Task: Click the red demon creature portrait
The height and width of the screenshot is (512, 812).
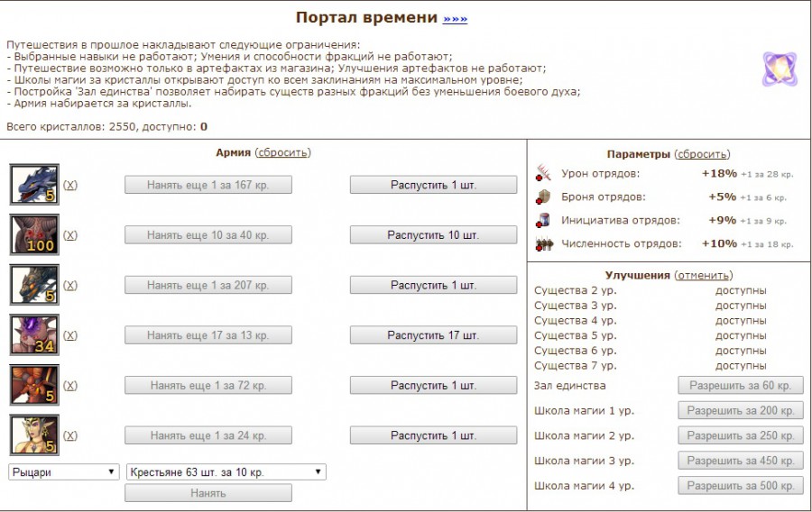Action: pos(34,386)
